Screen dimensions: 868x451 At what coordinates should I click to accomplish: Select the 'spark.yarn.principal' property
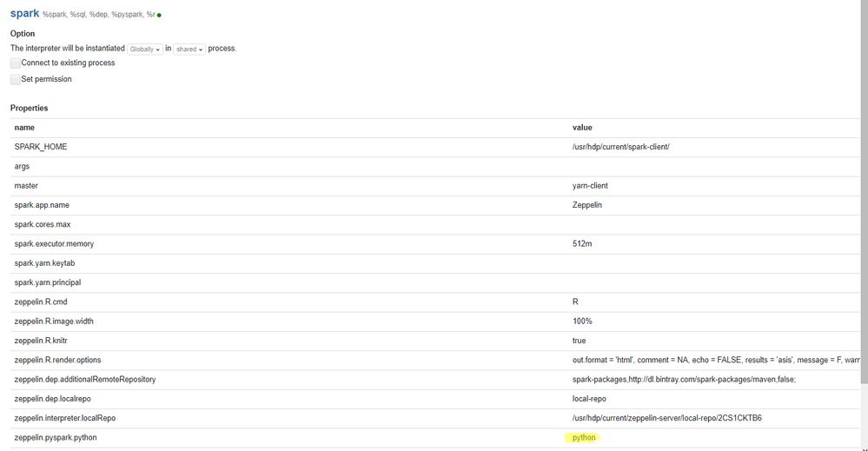(x=48, y=282)
